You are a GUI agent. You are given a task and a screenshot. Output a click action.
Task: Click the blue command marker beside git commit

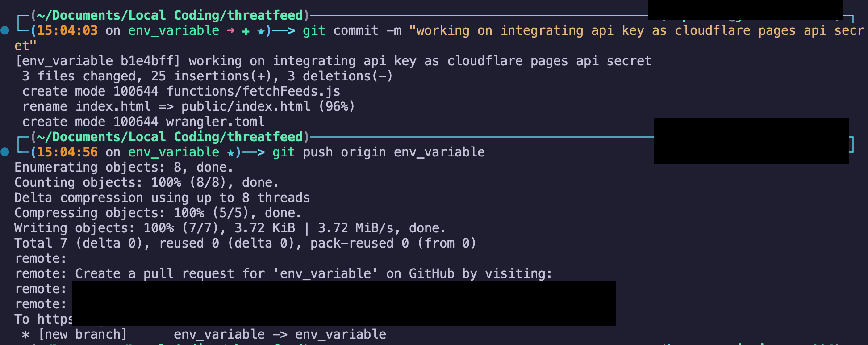5,30
